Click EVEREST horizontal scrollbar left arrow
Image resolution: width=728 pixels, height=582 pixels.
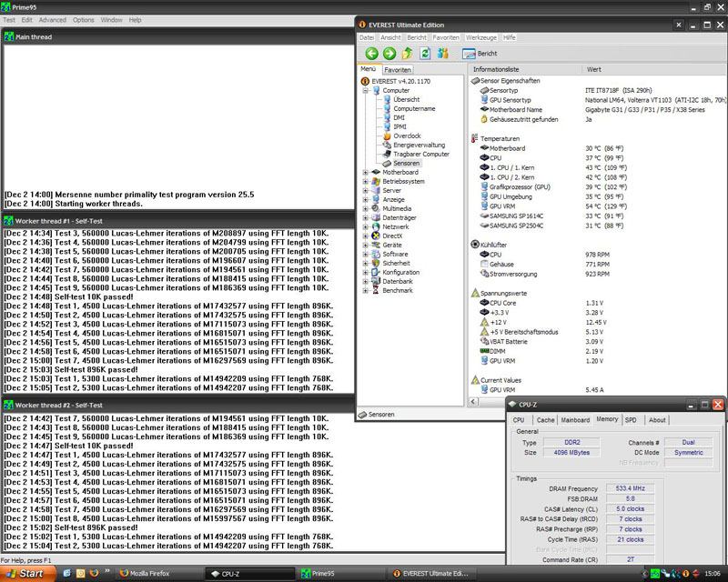click(473, 401)
